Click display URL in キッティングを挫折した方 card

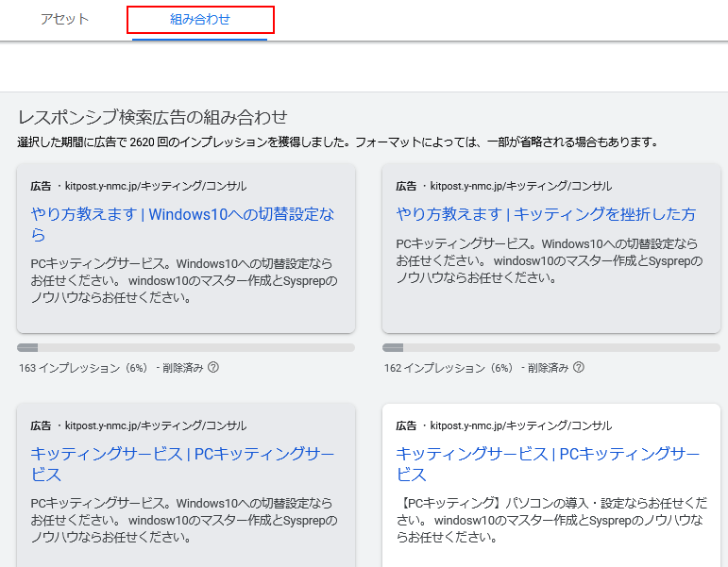pos(521,186)
